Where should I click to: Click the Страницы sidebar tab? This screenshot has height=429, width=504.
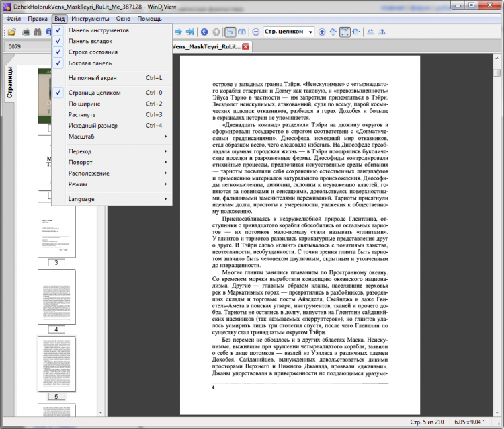pos(9,82)
